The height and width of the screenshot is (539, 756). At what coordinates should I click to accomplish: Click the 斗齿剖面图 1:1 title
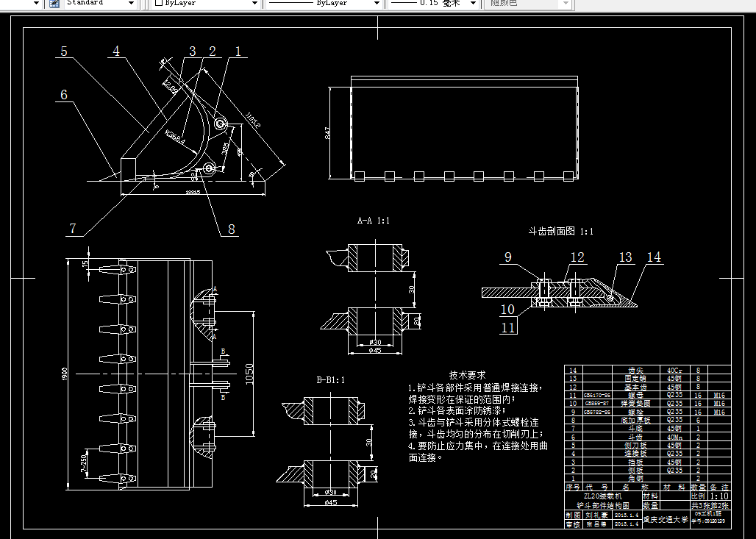point(560,232)
